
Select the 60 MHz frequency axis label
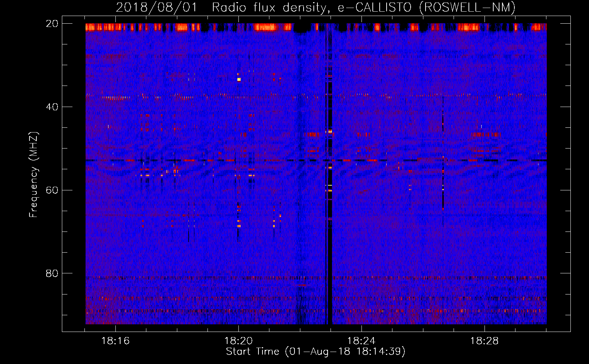(52, 190)
